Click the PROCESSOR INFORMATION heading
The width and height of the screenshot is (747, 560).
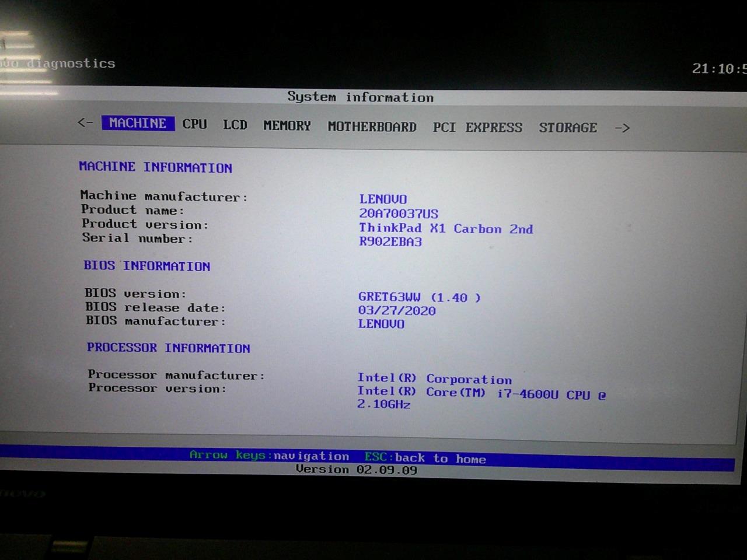[x=169, y=348]
